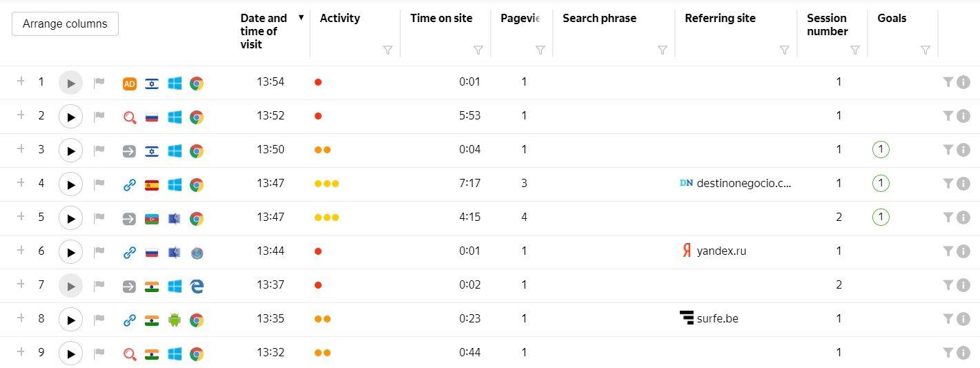Screen dimensions: 980x368
Task: Click the ad traffic source icon in row 1
Action: tap(129, 84)
